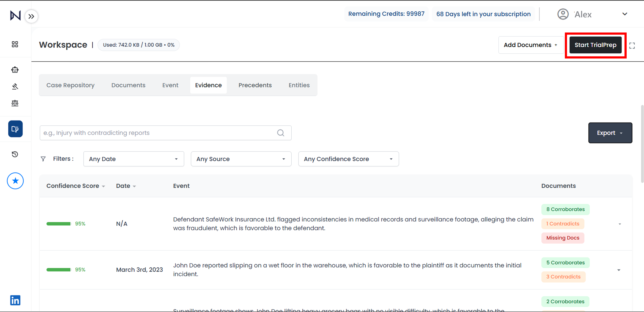644x312 pixels.
Task: Open the scales of justice icon
Action: click(15, 103)
